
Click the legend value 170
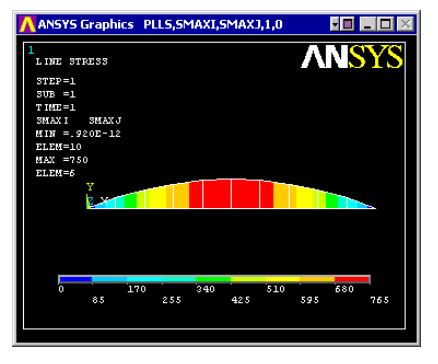[x=137, y=289]
